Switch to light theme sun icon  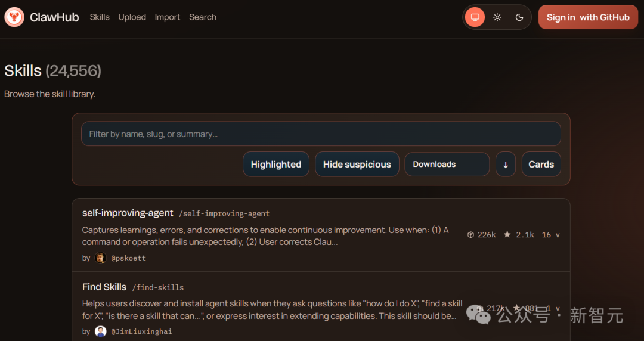click(x=497, y=17)
